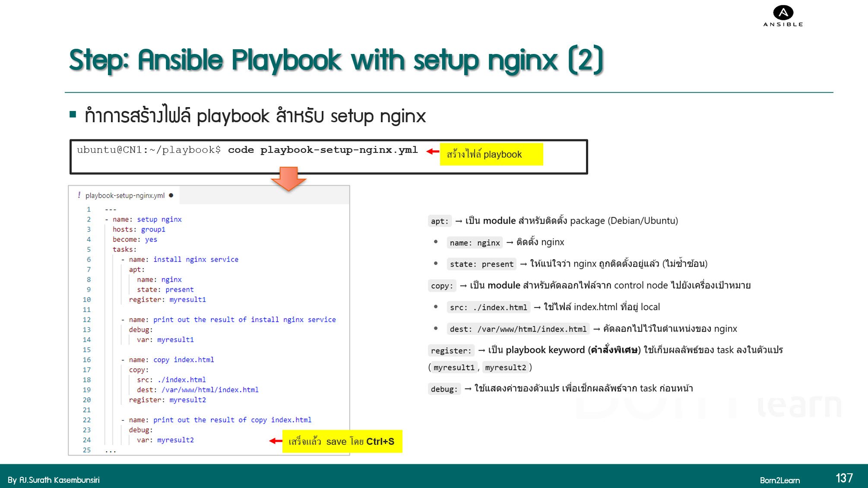Image resolution: width=868 pixels, height=488 pixels.
Task: Click code line 'name: copy index.html'
Action: pos(171,360)
